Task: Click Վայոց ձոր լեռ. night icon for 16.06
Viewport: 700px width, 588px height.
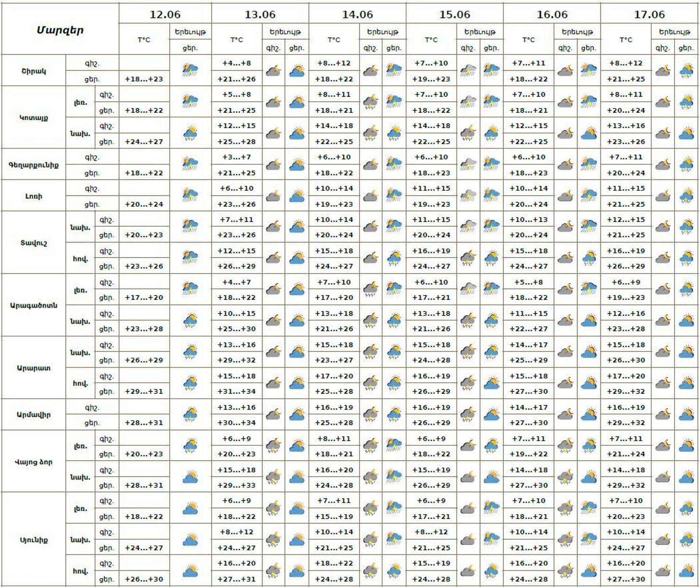Action: 565,446
